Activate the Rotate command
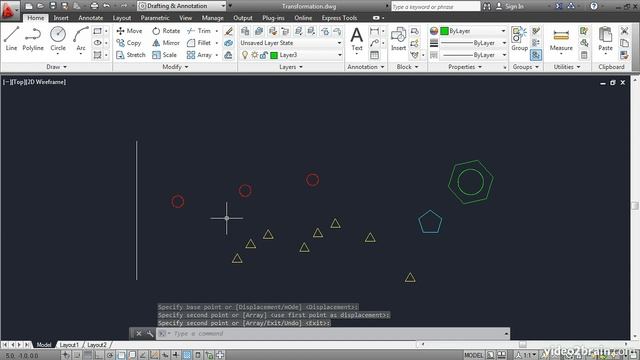640x360 pixels. click(166, 31)
